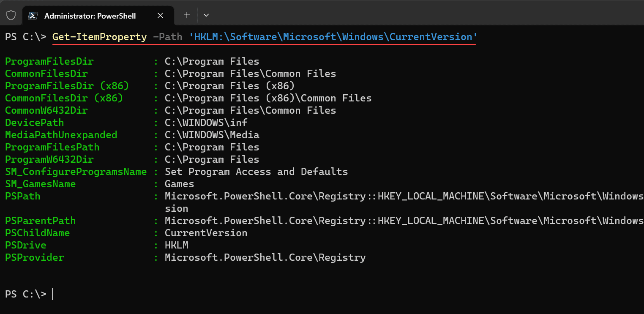The width and height of the screenshot is (644, 314).
Task: Click the PSParentPath property name
Action: (x=40, y=221)
